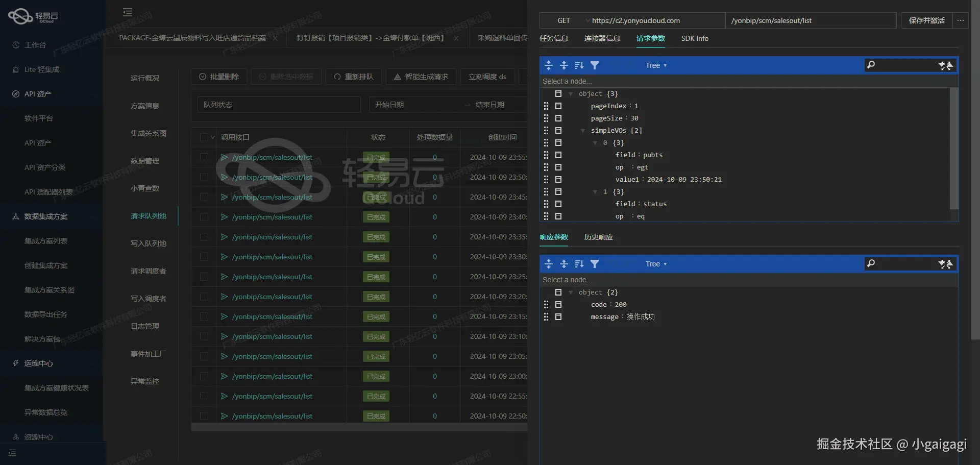
Task: Check the row created at 2024-10-09 23:20
Action: (204, 297)
